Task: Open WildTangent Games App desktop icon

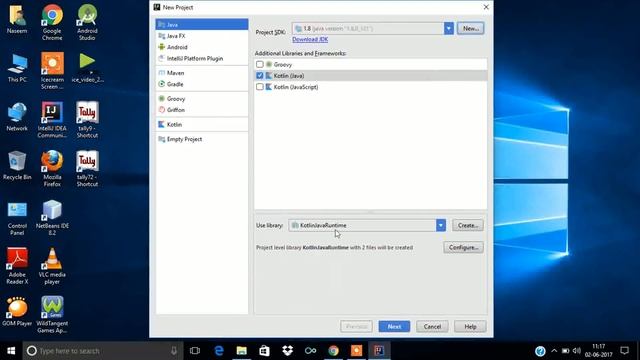Action: [52, 315]
